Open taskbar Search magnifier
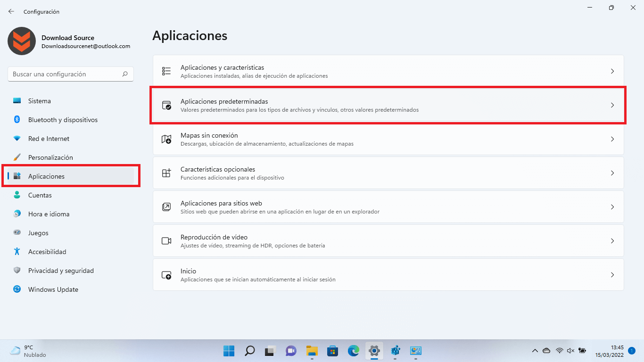 point(249,351)
